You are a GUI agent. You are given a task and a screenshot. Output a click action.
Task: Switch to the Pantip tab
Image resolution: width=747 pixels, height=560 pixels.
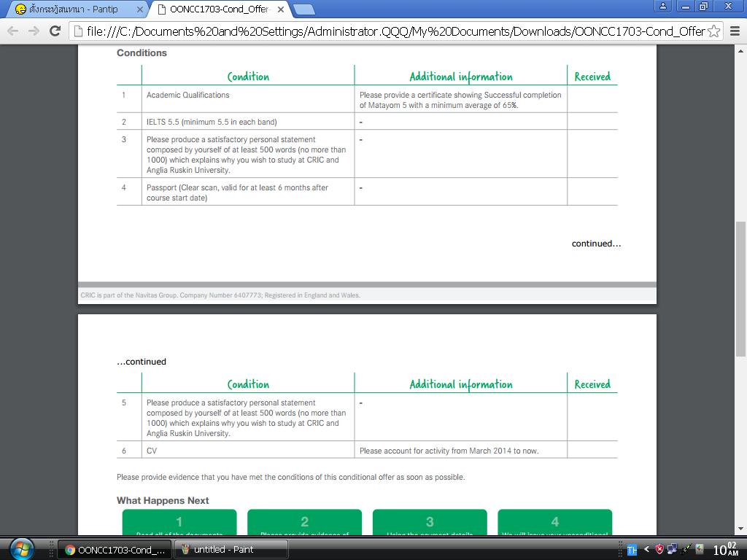pos(76,9)
